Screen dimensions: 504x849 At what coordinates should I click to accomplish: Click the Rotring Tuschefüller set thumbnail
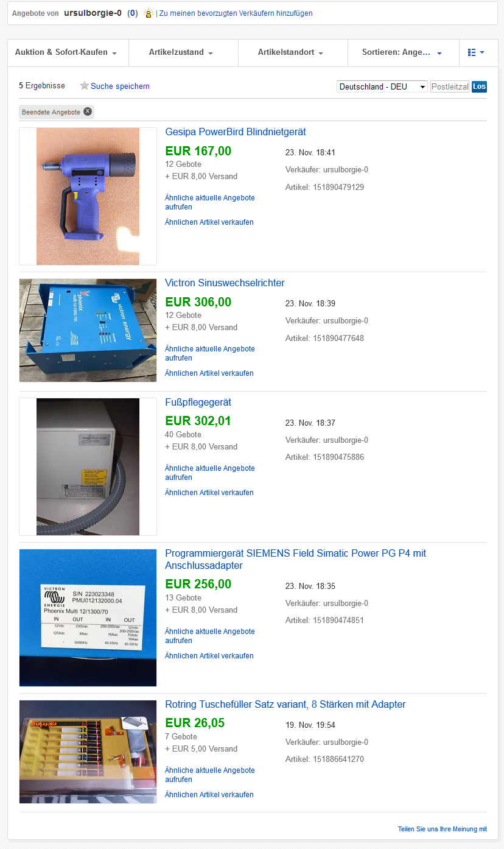pos(88,752)
